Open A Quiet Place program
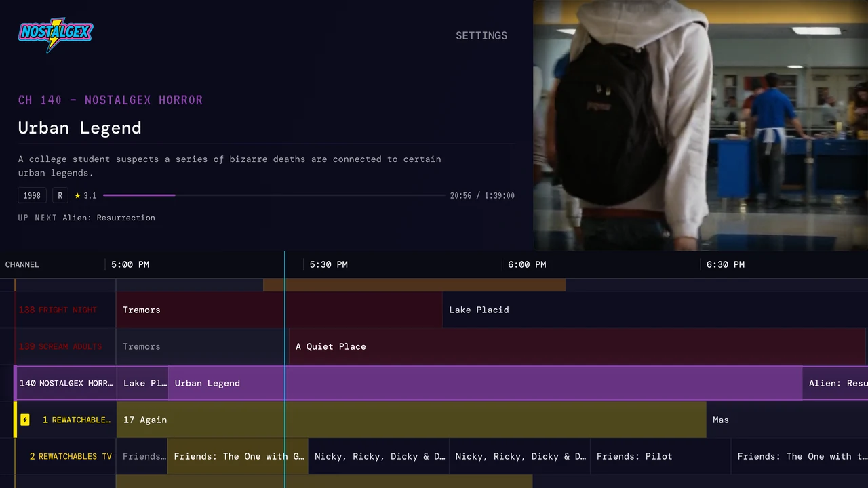This screenshot has height=488, width=868. tap(578, 346)
